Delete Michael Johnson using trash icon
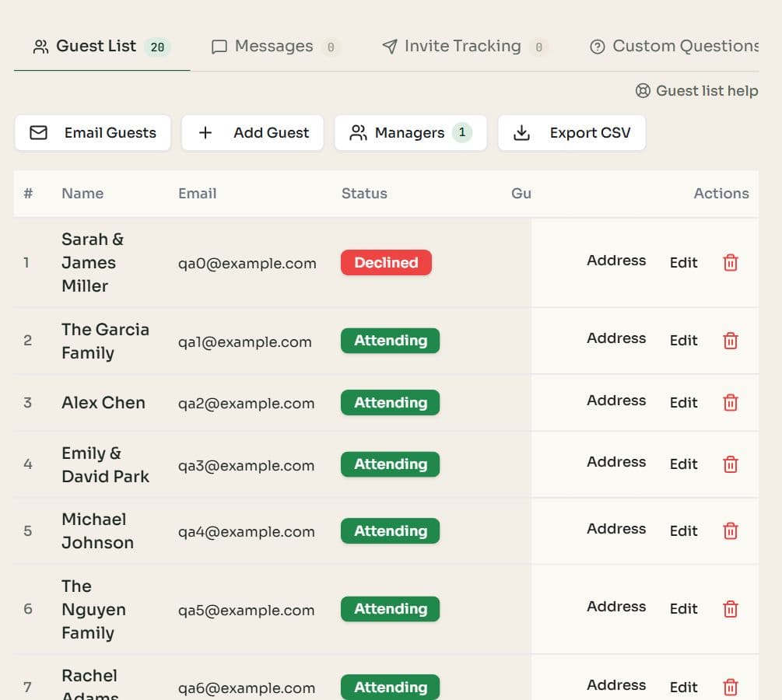The width and height of the screenshot is (782, 700). [x=730, y=531]
